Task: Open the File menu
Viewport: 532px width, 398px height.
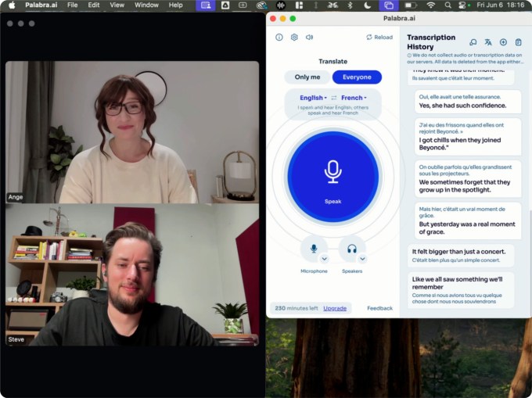Action: 72,5
